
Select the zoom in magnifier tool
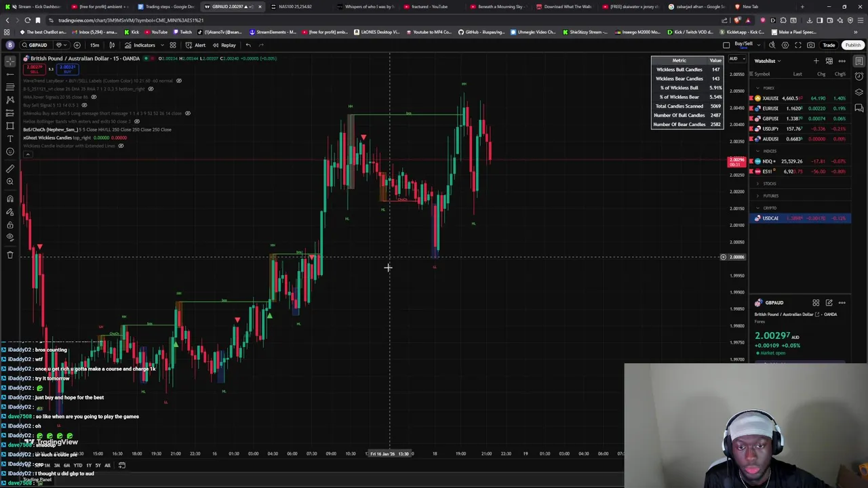(x=10, y=182)
